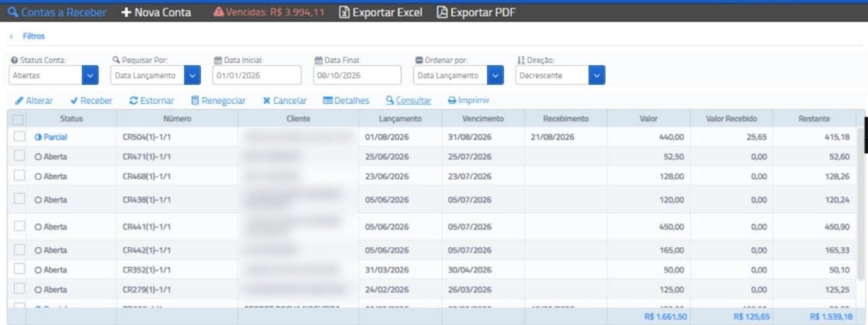
Task: Sort by the Valor Recebido column header
Action: point(731,119)
